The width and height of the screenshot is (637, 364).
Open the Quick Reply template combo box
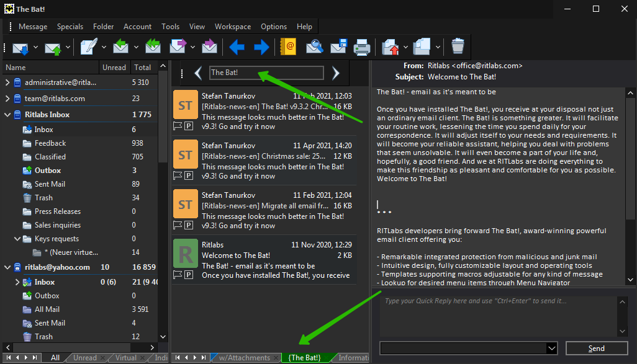(468, 348)
